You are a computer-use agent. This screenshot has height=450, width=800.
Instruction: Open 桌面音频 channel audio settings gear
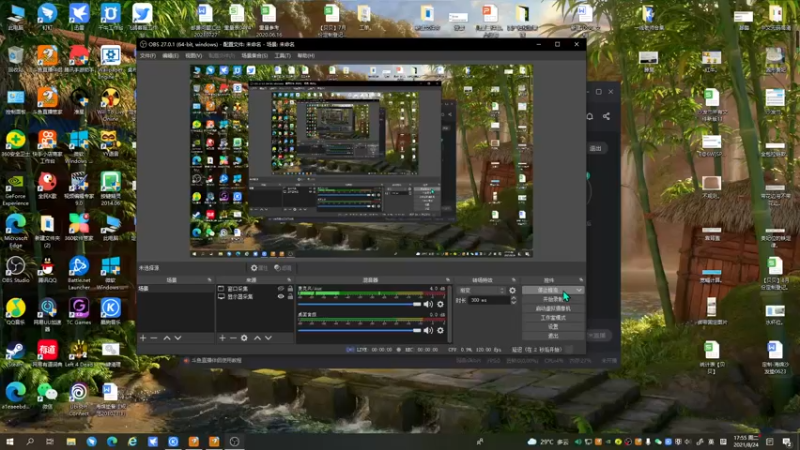click(x=440, y=330)
